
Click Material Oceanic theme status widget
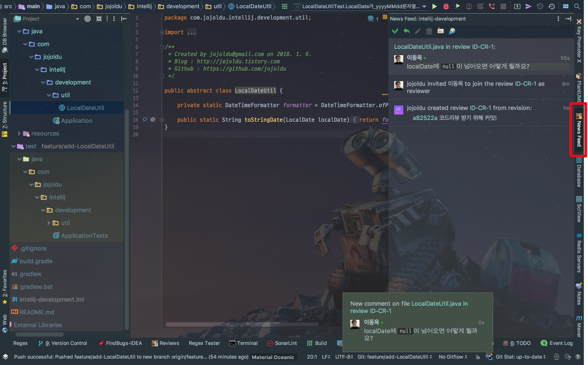pyautogui.click(x=273, y=357)
